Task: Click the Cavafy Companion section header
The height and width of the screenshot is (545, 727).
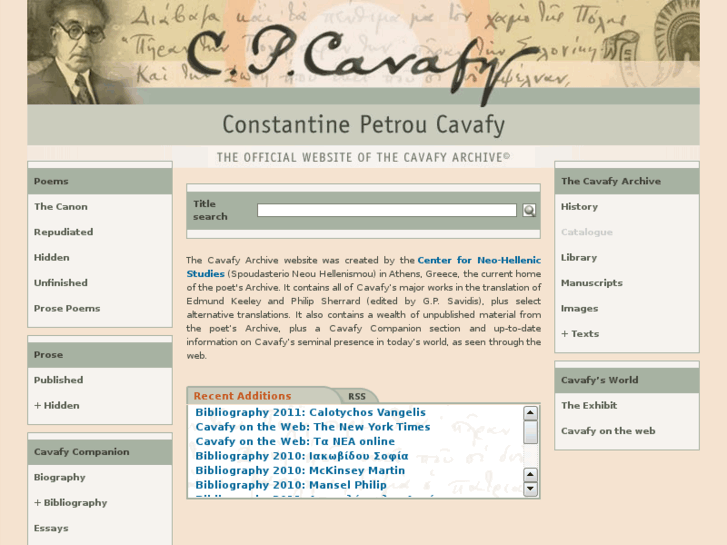Action: [100, 452]
